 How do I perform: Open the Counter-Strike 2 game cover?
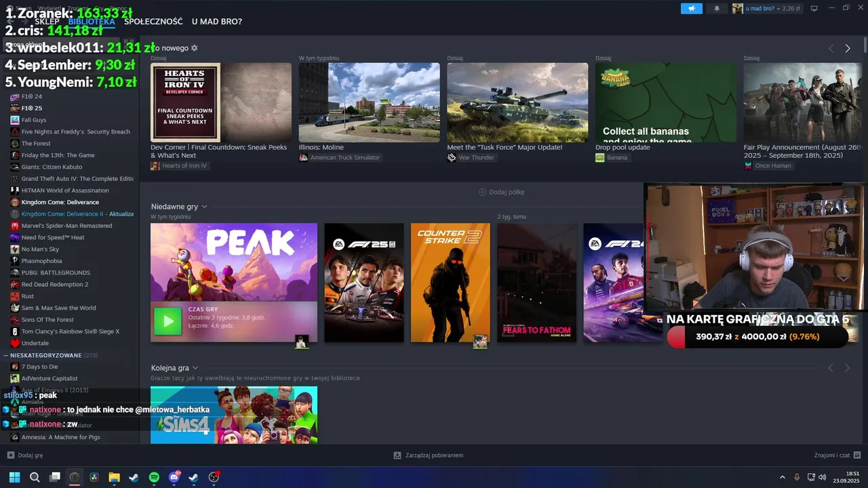(450, 283)
